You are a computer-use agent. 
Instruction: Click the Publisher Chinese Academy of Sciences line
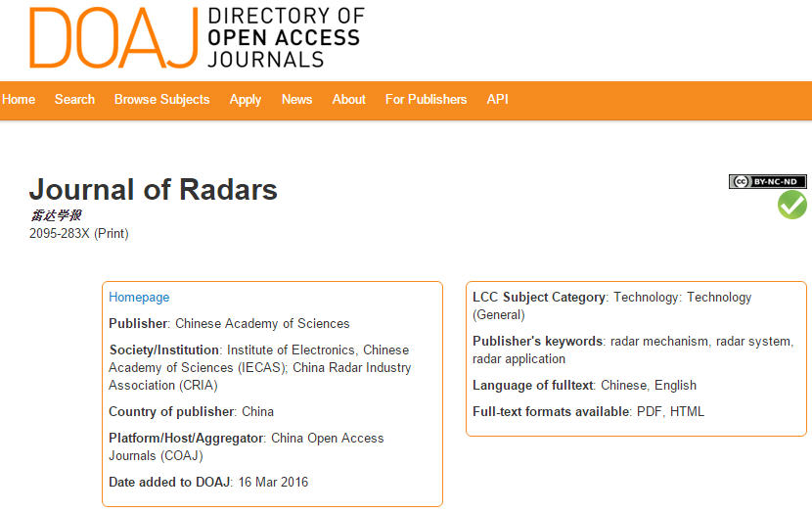click(229, 323)
